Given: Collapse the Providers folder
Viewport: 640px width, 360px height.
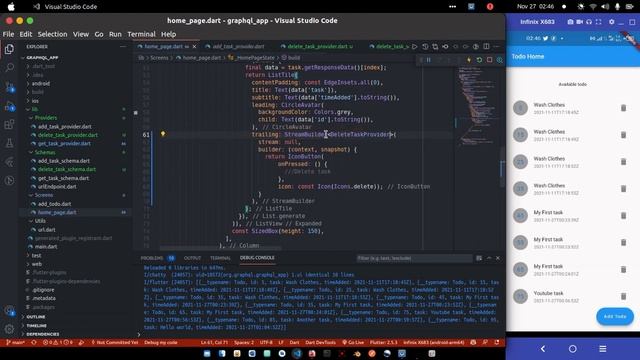Looking at the screenshot, I should [46, 118].
